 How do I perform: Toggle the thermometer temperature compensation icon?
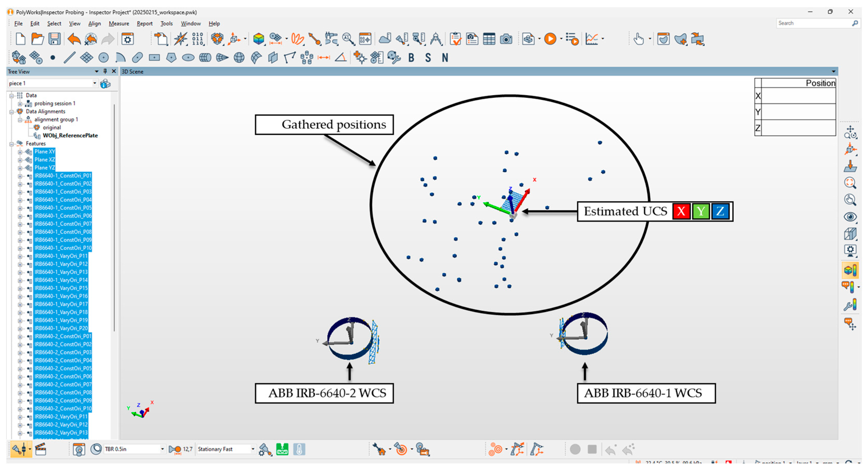299,449
